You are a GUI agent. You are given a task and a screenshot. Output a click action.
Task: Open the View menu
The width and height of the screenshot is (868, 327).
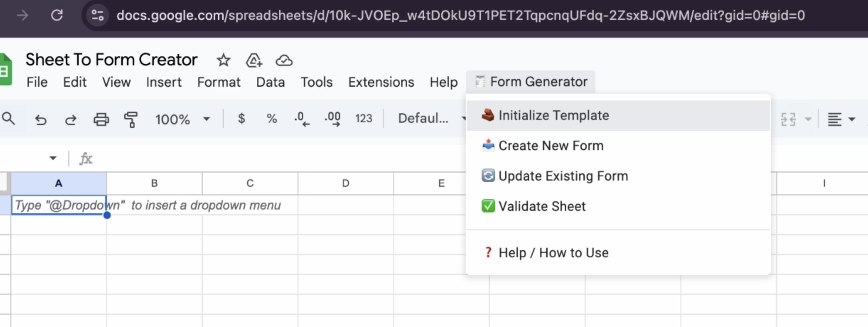coord(116,82)
